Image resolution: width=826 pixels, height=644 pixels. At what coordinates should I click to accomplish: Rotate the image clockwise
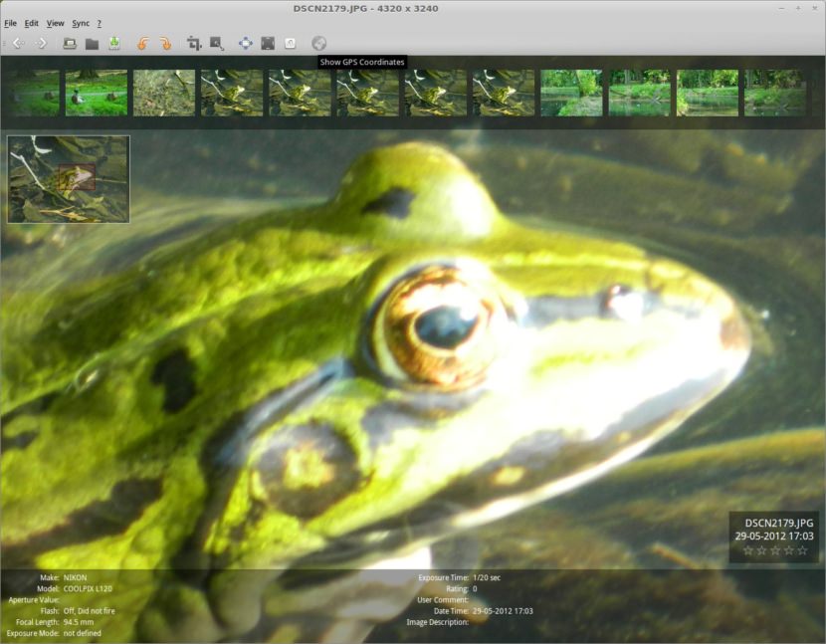(x=165, y=43)
